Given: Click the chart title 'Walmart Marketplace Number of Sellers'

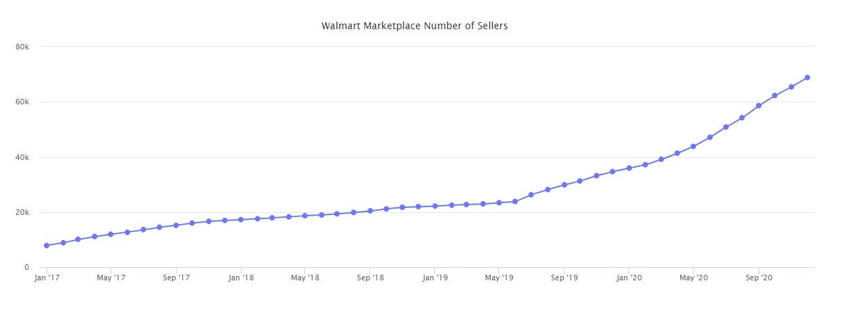Looking at the screenshot, I should coord(414,26).
